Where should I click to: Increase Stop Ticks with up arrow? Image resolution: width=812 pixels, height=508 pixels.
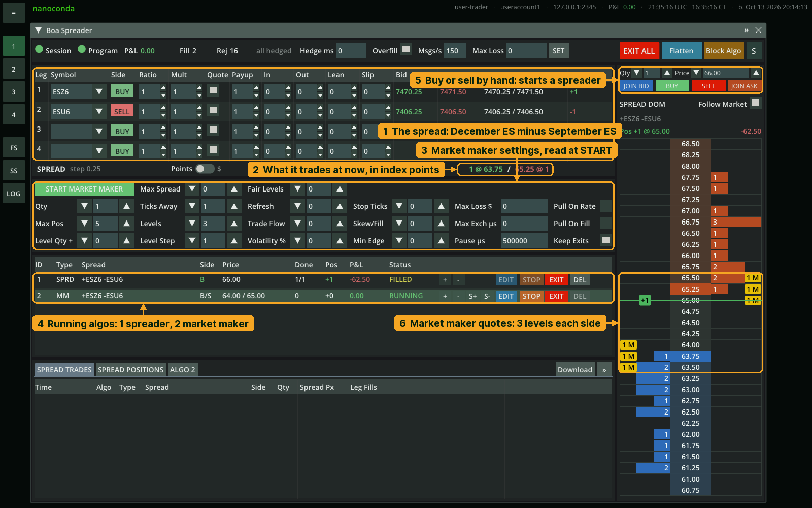442,206
